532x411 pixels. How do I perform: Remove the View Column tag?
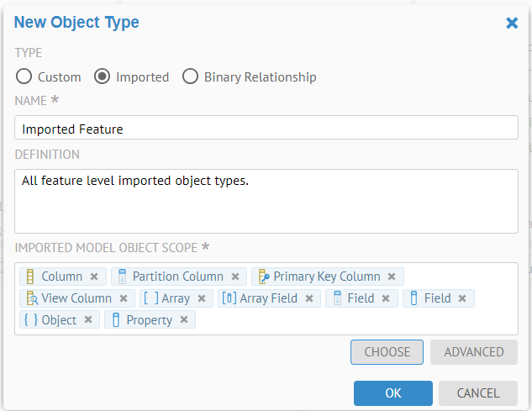point(124,298)
